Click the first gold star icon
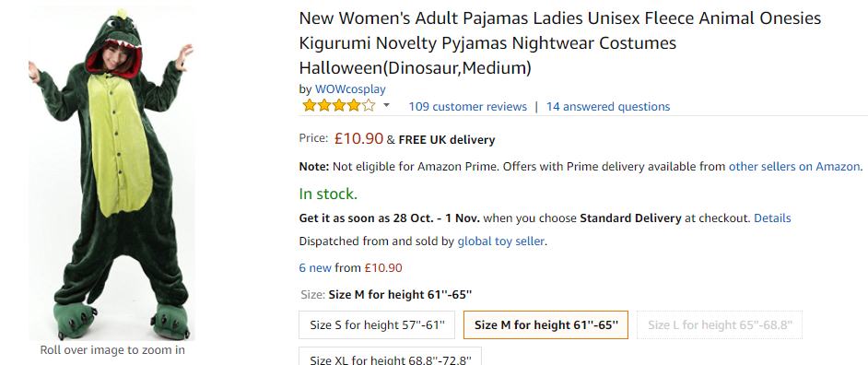The image size is (868, 365). click(310, 106)
